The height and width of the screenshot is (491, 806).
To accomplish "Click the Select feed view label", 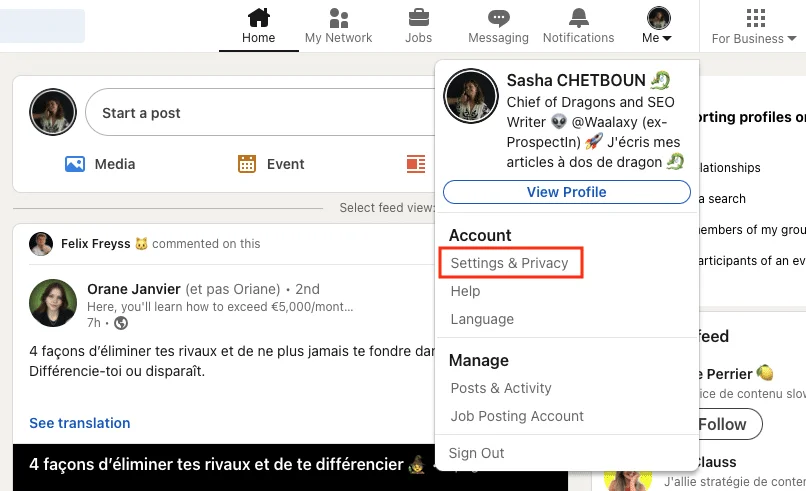I will [387, 208].
